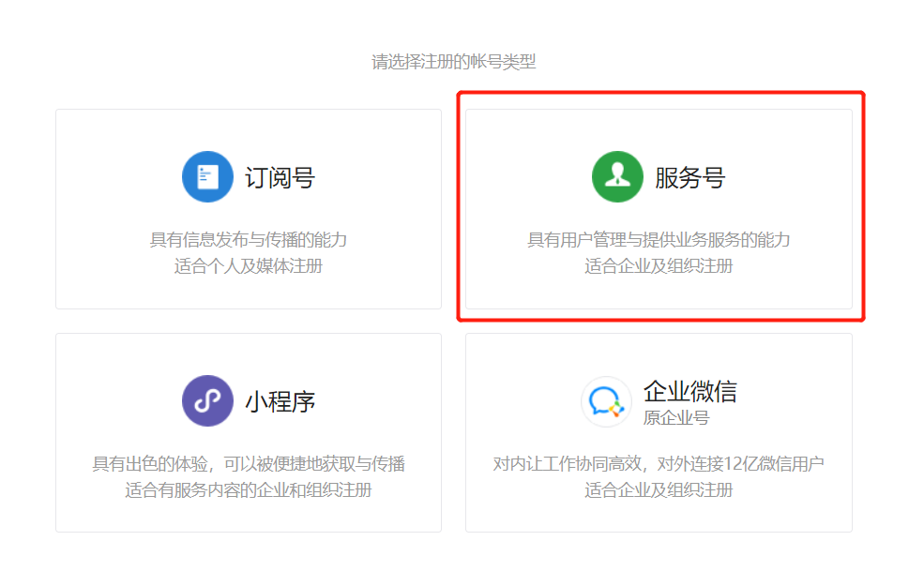Click 适合个人及媒体注册 text
This screenshot has height=571, width=924.
[x=248, y=265]
